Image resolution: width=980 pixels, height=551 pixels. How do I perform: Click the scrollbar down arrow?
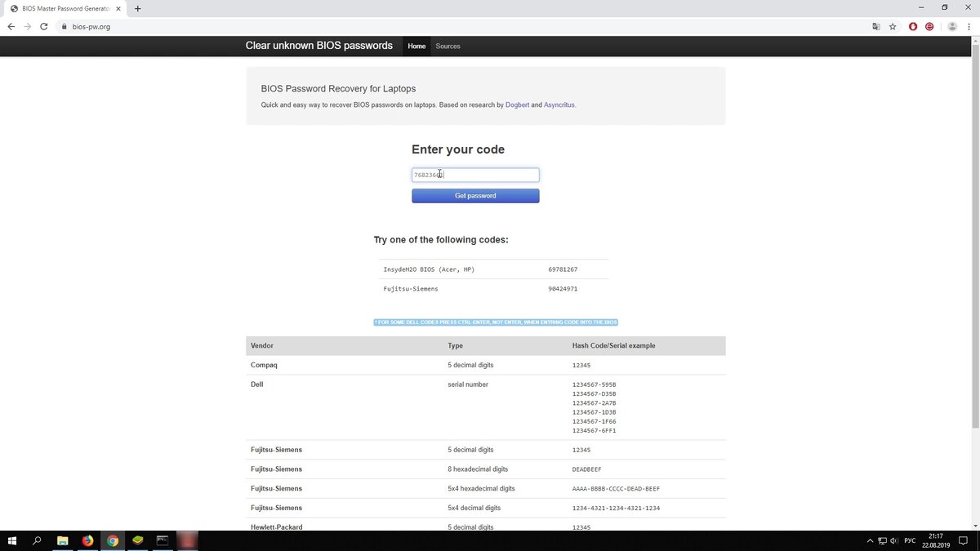[x=974, y=526]
